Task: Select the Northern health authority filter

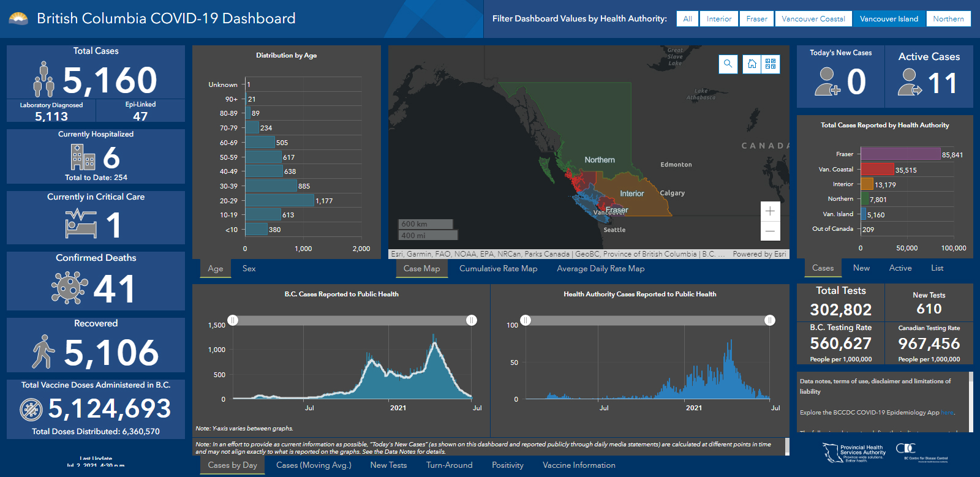Action: coord(948,19)
